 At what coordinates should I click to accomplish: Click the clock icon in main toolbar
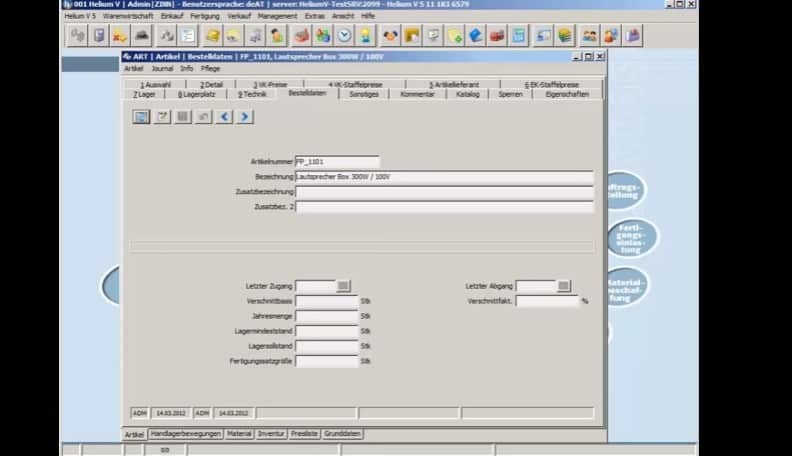point(344,36)
